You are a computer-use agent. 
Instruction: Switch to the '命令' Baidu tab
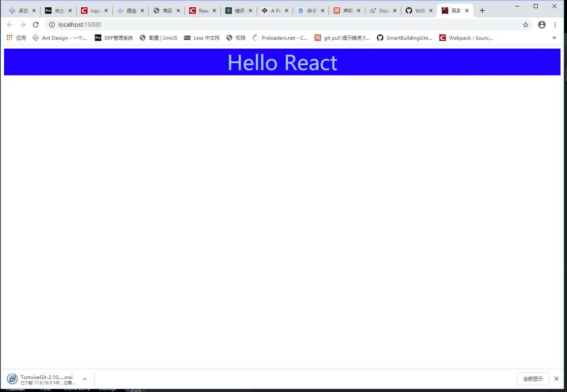pyautogui.click(x=311, y=11)
